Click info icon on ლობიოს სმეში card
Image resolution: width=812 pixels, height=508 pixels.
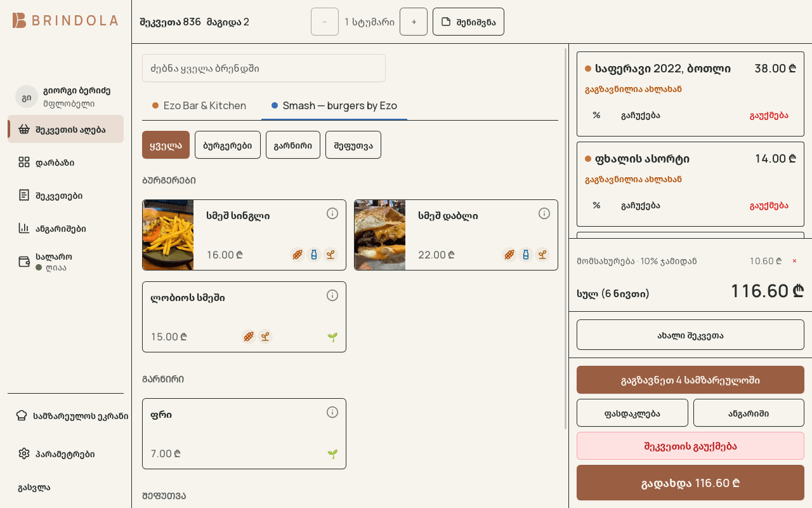(x=332, y=295)
